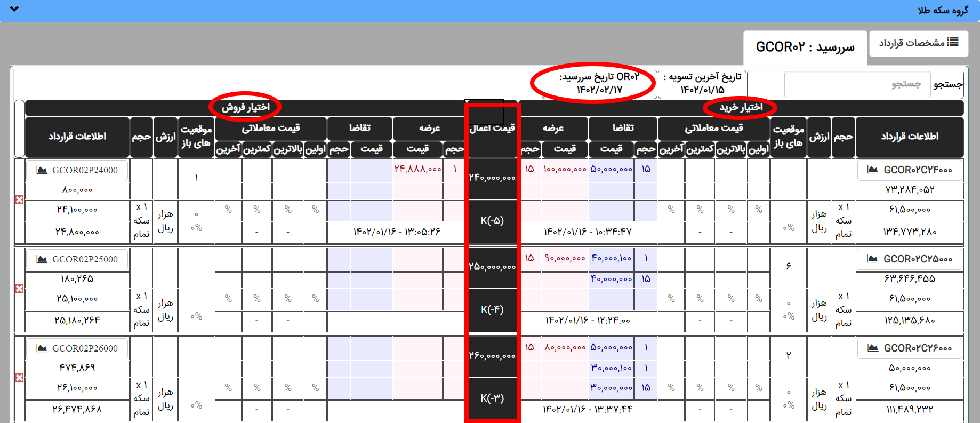Click the value ۱۸۰,۲۶۵ under GCOR02P25000

click(x=77, y=279)
